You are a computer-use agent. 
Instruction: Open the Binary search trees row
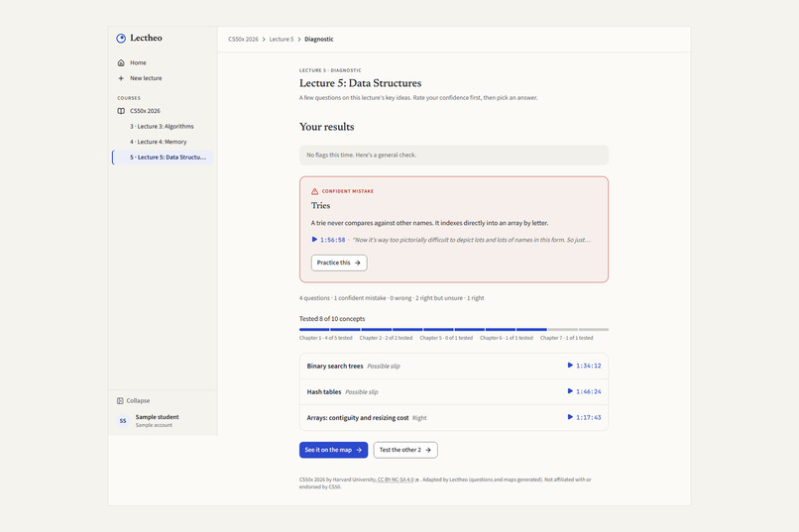[453, 366]
